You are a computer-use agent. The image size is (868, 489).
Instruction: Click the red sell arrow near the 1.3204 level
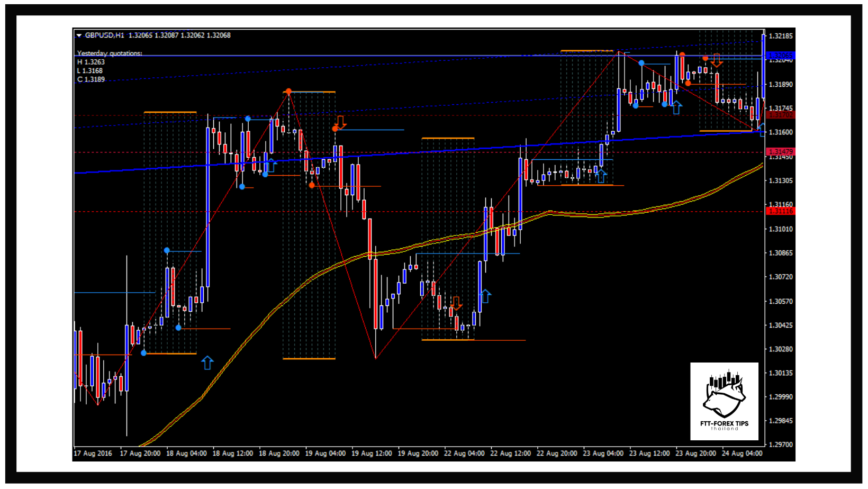pyautogui.click(x=717, y=60)
